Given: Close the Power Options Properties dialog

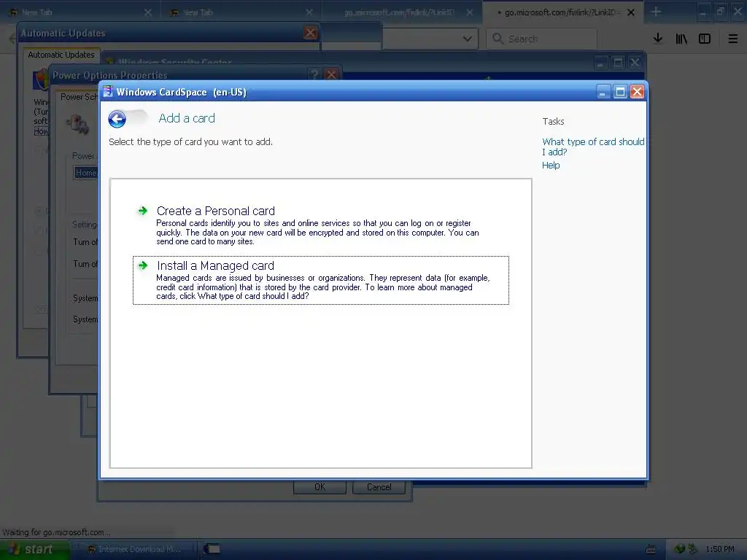Looking at the screenshot, I should point(332,75).
